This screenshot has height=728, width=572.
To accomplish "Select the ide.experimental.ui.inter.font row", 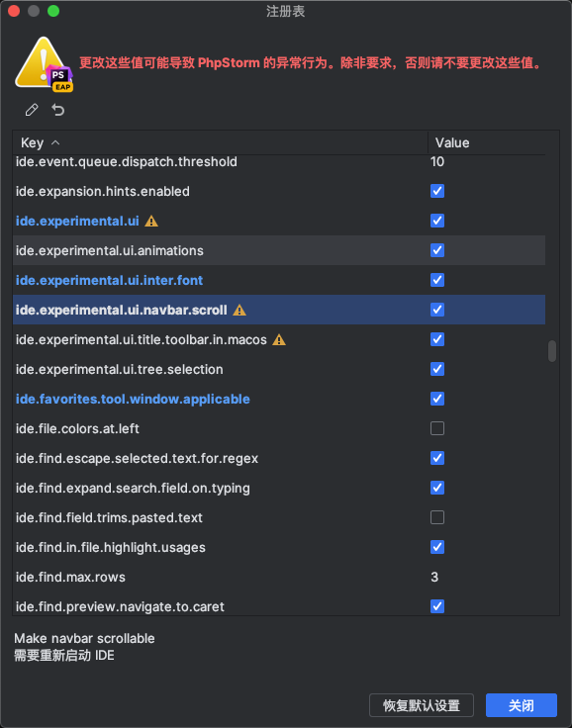I will 279,281.
